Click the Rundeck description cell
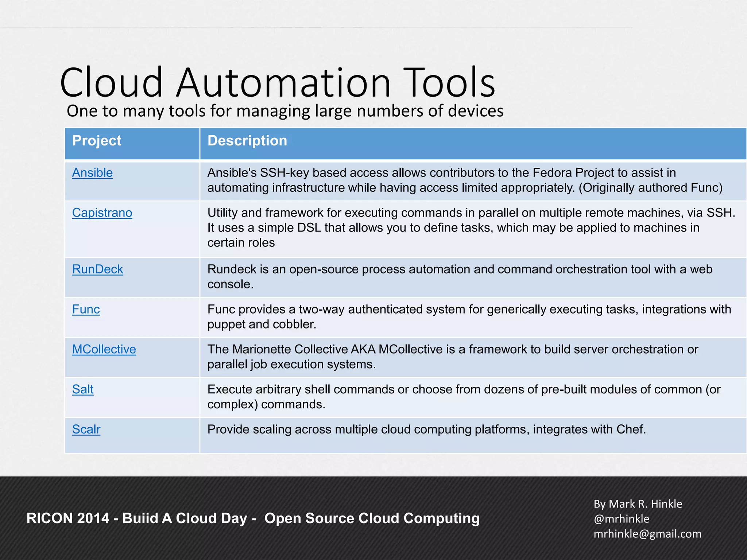This screenshot has width=747, height=560. [460, 277]
